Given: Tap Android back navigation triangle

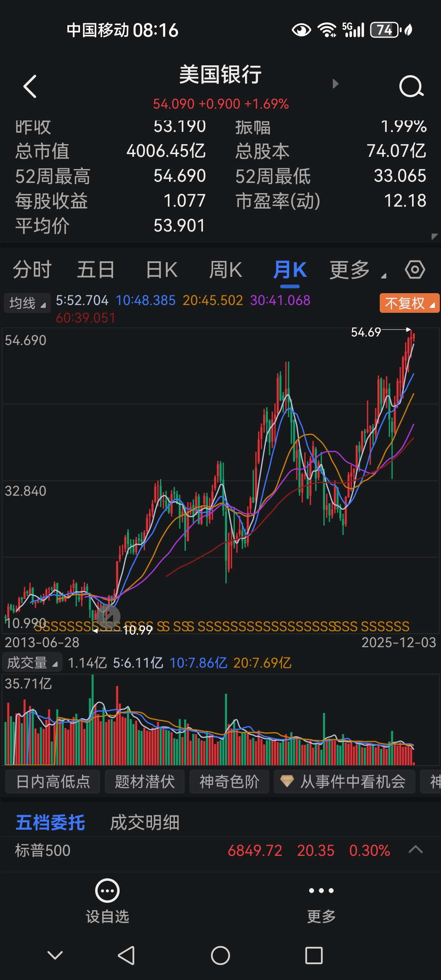Looking at the screenshot, I should point(126,955).
